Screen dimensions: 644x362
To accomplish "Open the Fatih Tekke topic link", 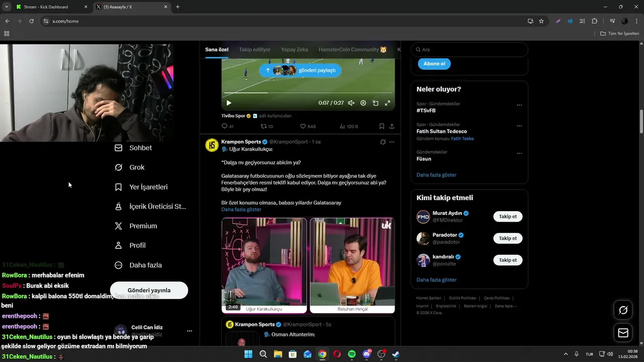I will point(462,139).
